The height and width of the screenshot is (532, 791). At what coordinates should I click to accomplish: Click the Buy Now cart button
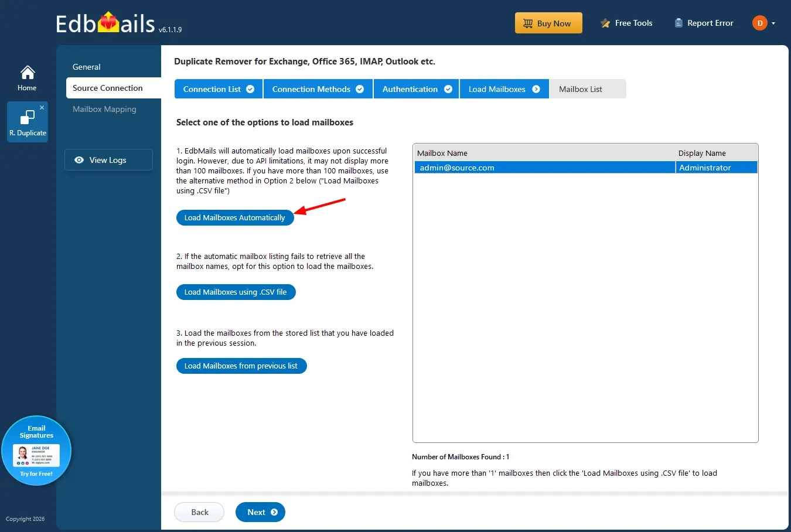pyautogui.click(x=548, y=23)
